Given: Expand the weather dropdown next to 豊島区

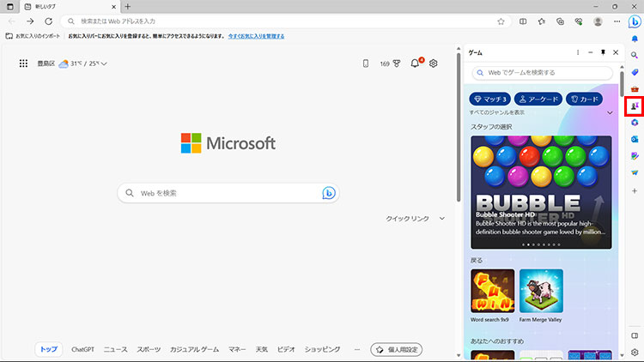Looking at the screenshot, I should 104,63.
